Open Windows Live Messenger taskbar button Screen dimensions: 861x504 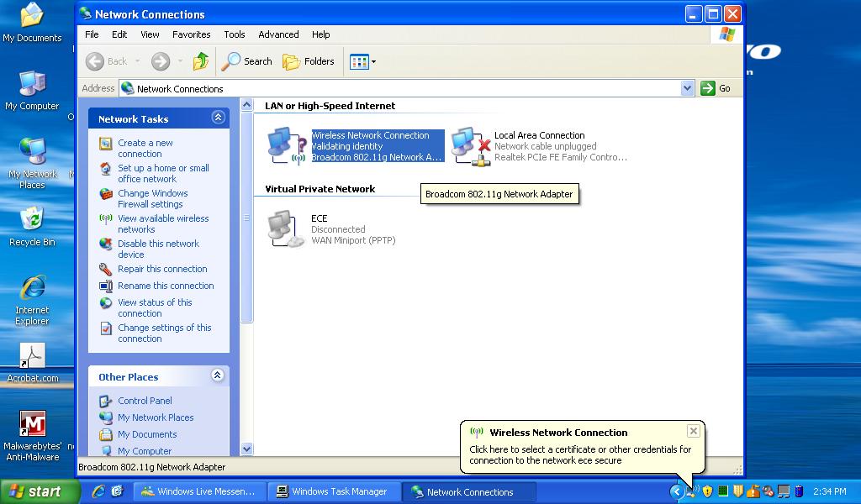198,492
